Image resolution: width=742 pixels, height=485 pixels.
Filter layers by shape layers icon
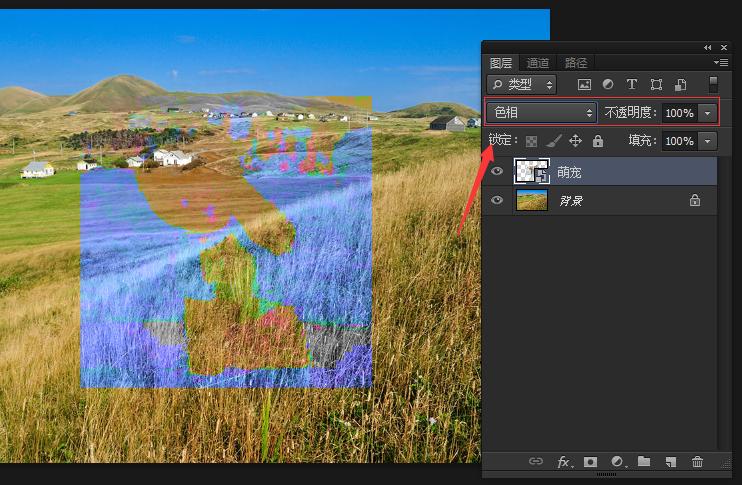pos(656,85)
